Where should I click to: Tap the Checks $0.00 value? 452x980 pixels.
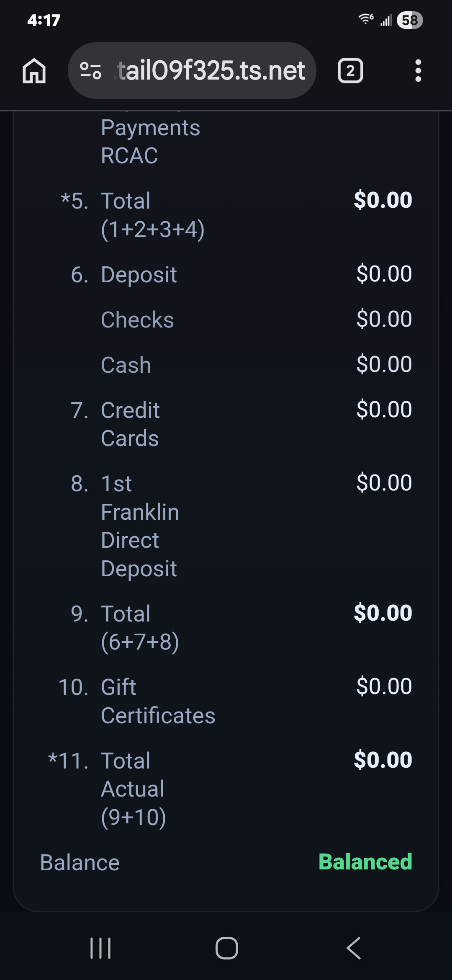(x=384, y=319)
